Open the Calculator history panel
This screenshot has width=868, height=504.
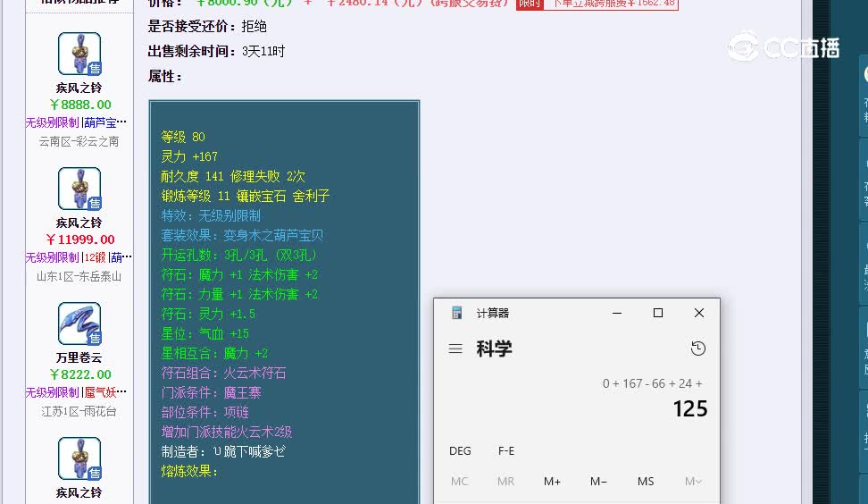(x=698, y=349)
